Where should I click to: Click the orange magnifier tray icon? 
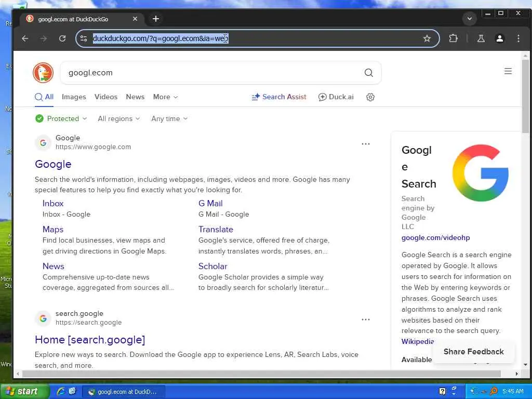(x=494, y=391)
